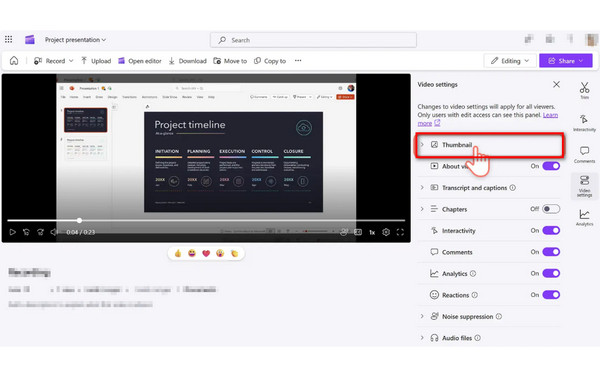Click the Record camera icon
This screenshot has width=600, height=389.
click(x=38, y=61)
